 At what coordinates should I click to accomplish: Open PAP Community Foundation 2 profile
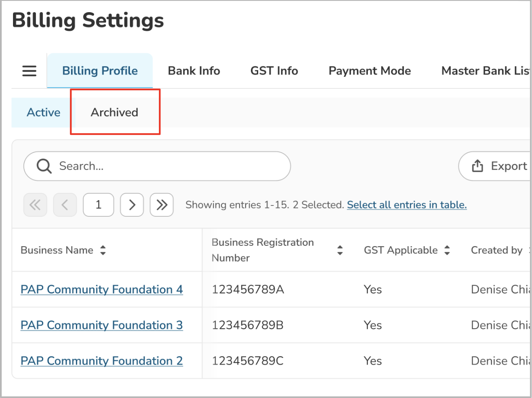(102, 361)
